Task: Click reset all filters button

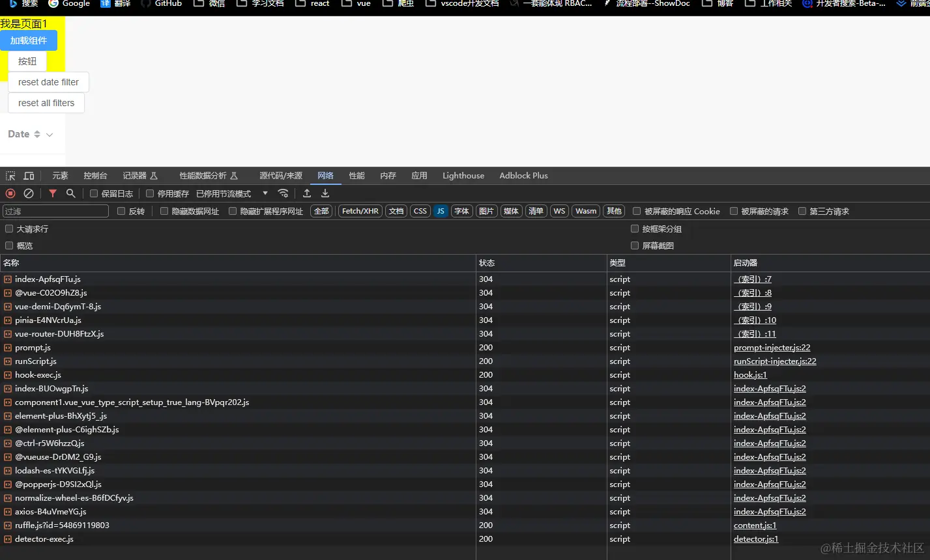Action: click(x=46, y=103)
